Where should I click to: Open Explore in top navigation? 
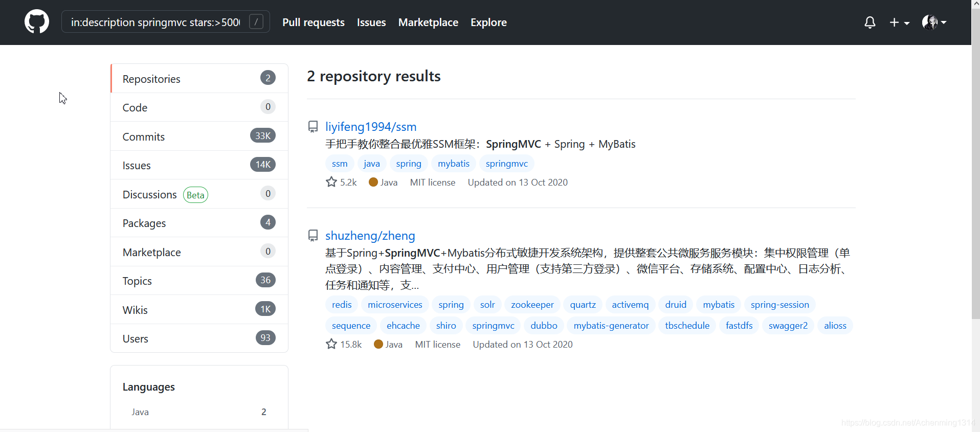[488, 22]
